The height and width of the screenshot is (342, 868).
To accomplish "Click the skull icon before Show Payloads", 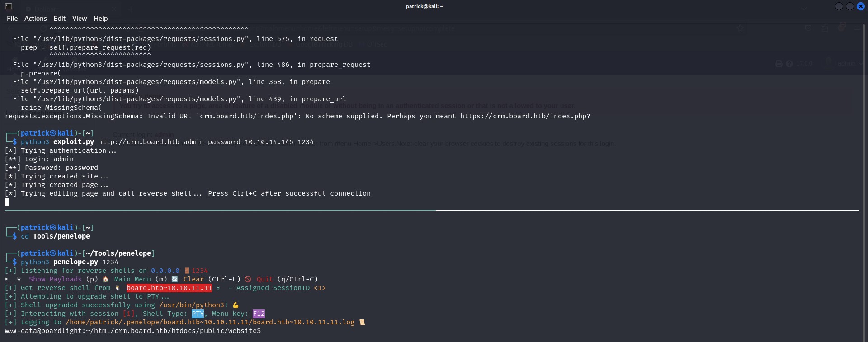I will click(19, 279).
